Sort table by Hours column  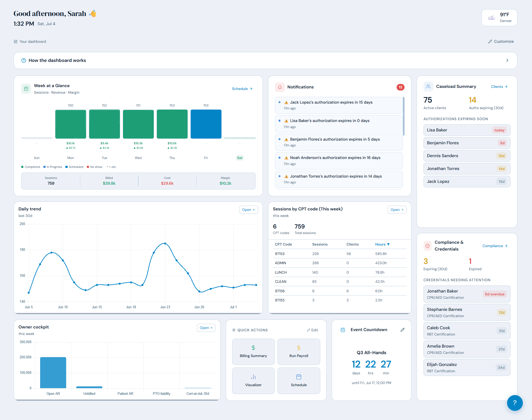click(382, 244)
